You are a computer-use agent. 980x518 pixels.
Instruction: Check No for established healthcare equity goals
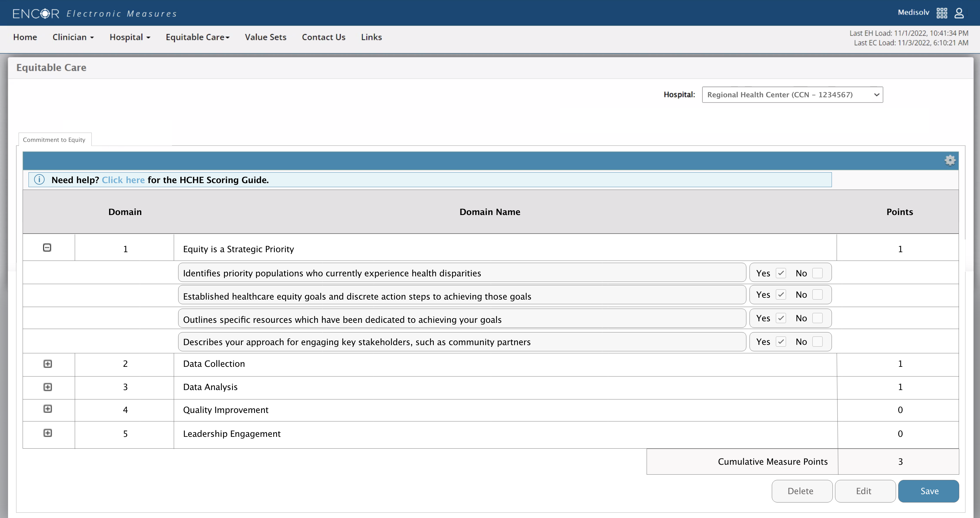817,294
